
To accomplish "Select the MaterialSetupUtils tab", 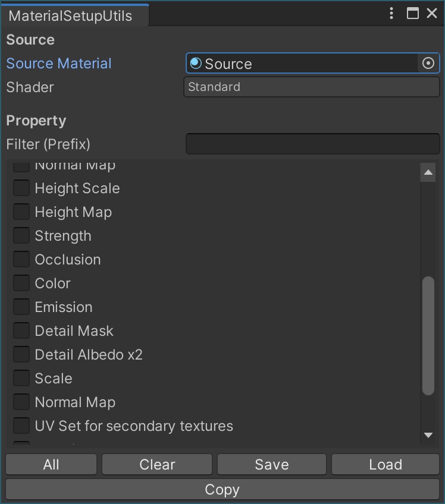I will click(x=70, y=15).
